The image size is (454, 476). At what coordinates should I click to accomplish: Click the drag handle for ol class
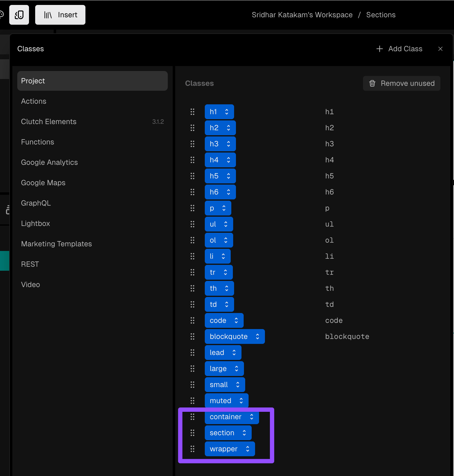pyautogui.click(x=192, y=240)
